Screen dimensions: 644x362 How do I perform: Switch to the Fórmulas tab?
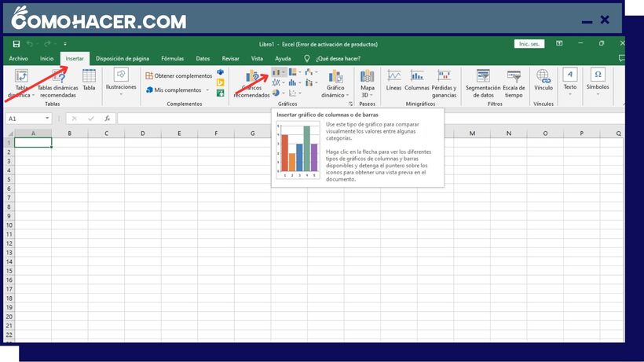(172, 58)
